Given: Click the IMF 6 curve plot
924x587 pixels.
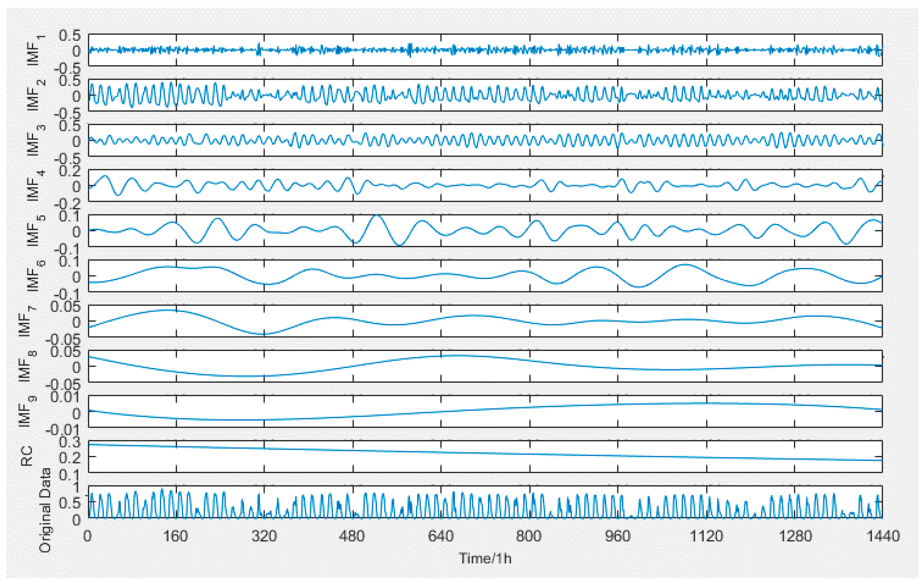Looking at the screenshot, I should click(485, 276).
